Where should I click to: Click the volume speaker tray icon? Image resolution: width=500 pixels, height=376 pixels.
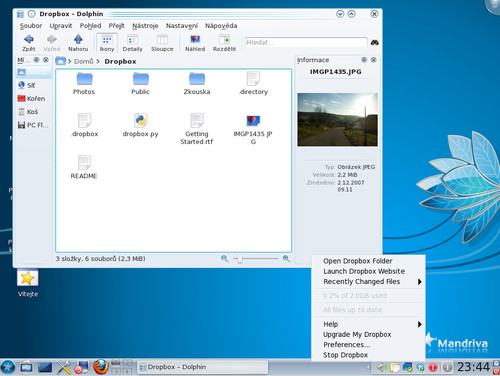pos(381,367)
